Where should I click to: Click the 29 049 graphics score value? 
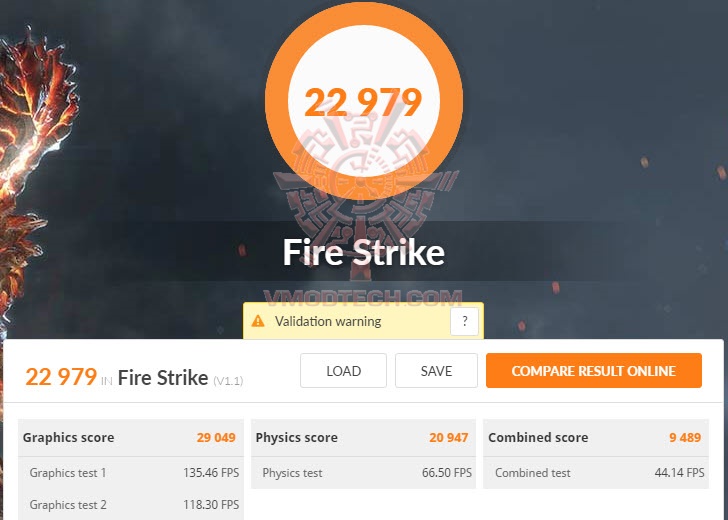(x=216, y=437)
